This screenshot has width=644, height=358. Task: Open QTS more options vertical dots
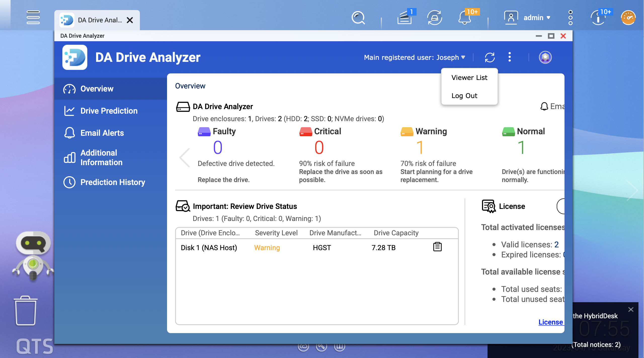[570, 18]
